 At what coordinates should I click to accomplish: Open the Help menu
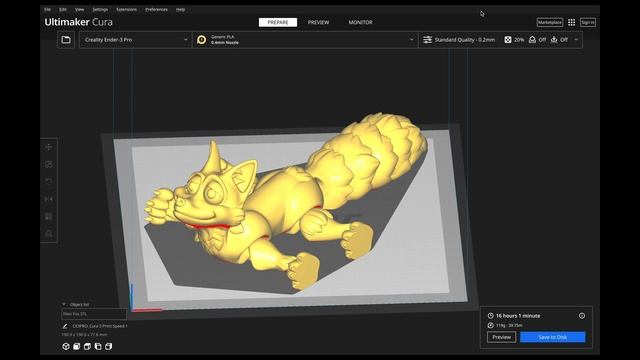click(180, 9)
